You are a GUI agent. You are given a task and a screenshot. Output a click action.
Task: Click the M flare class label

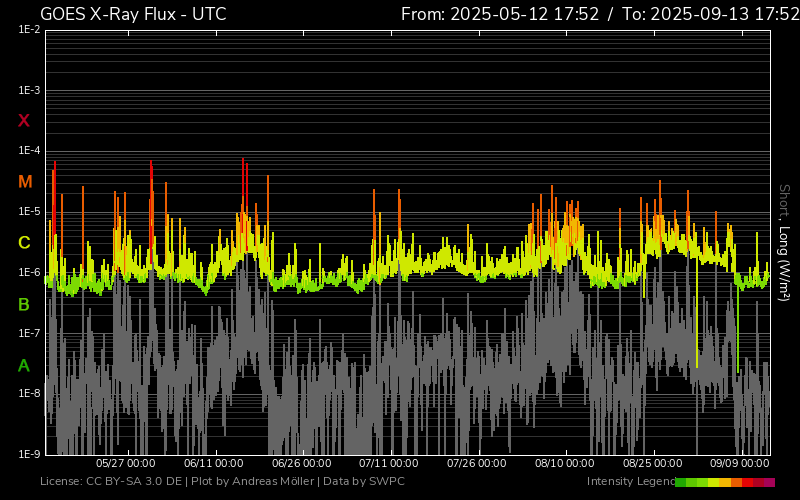24,182
